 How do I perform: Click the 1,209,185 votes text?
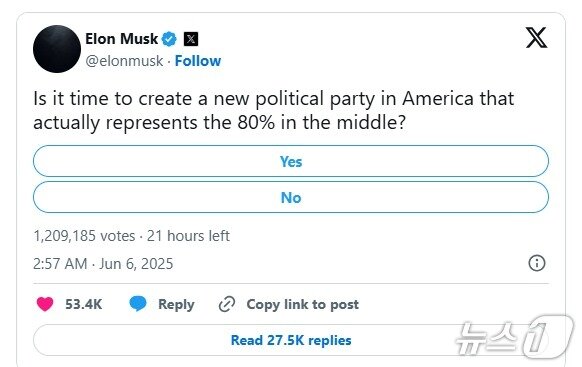coord(84,236)
